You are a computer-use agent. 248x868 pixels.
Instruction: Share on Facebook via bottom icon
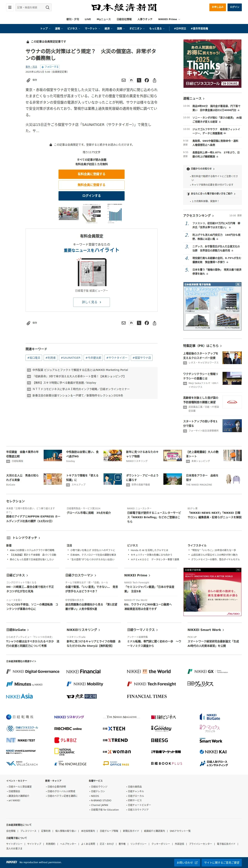[147, 323]
